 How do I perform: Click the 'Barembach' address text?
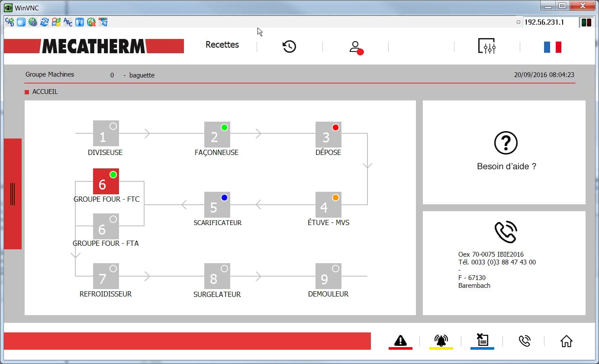click(x=474, y=286)
